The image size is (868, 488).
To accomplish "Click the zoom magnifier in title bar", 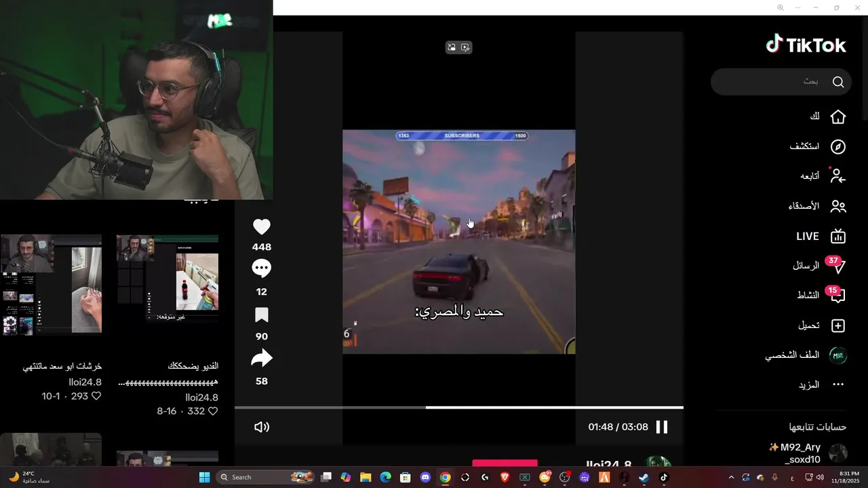I will (x=781, y=7).
